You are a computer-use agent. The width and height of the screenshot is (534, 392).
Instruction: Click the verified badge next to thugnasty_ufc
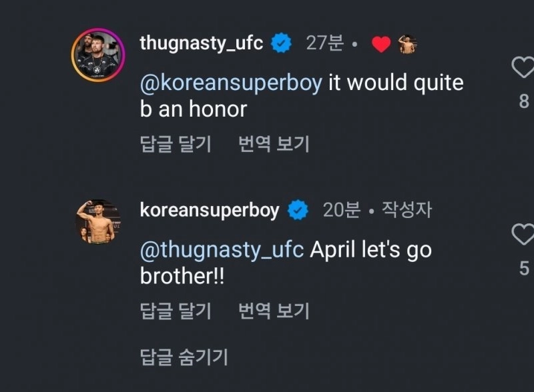tap(283, 44)
